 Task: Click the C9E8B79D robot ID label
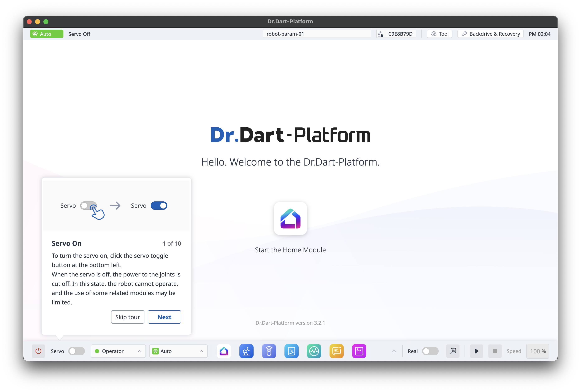point(400,34)
